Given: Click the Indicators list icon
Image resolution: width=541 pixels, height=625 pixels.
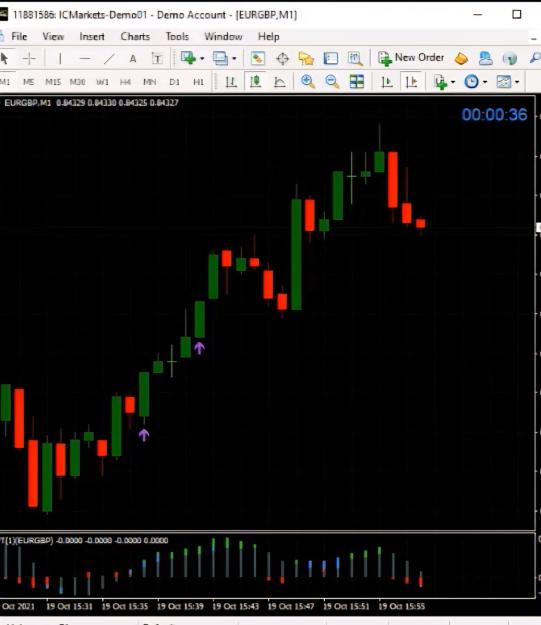Looking at the screenshot, I should pos(441,82).
